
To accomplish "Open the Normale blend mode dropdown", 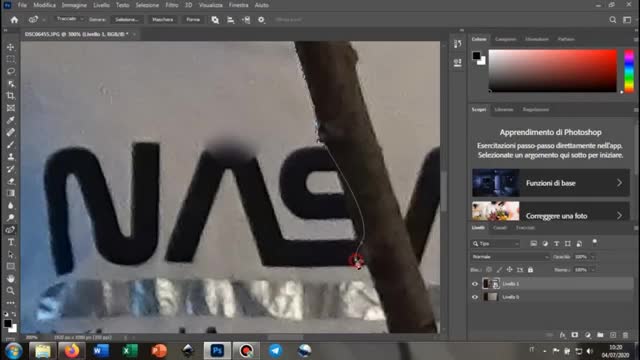I will click(510, 257).
